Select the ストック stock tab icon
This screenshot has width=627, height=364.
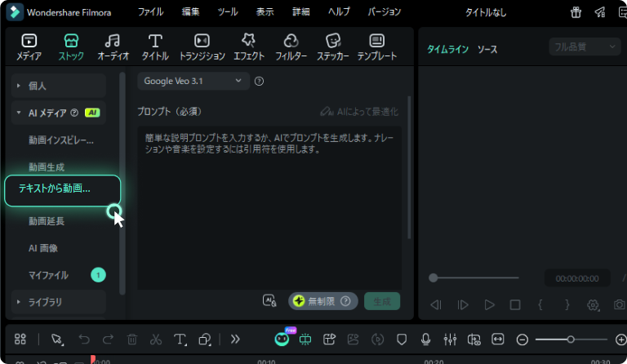coord(71,41)
